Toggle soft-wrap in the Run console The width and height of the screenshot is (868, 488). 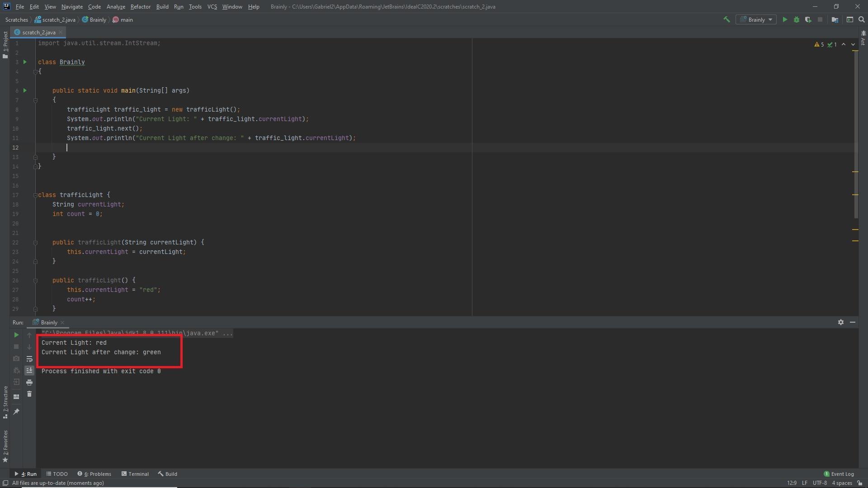click(29, 359)
